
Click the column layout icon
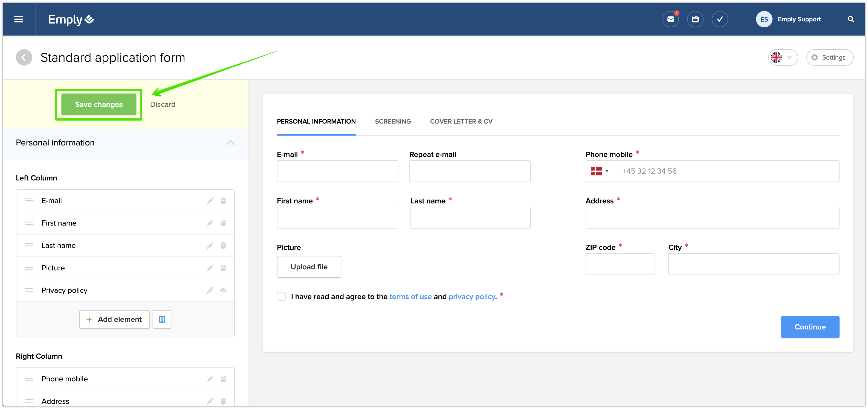[162, 319]
